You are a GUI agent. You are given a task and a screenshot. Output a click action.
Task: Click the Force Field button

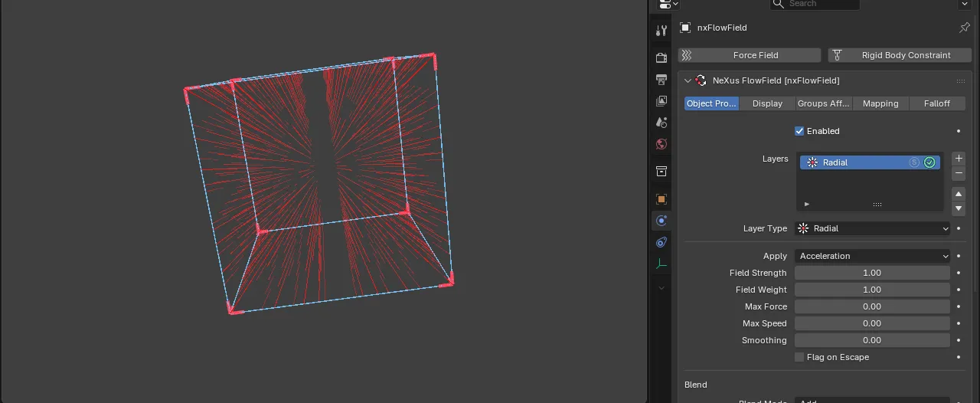coord(750,55)
